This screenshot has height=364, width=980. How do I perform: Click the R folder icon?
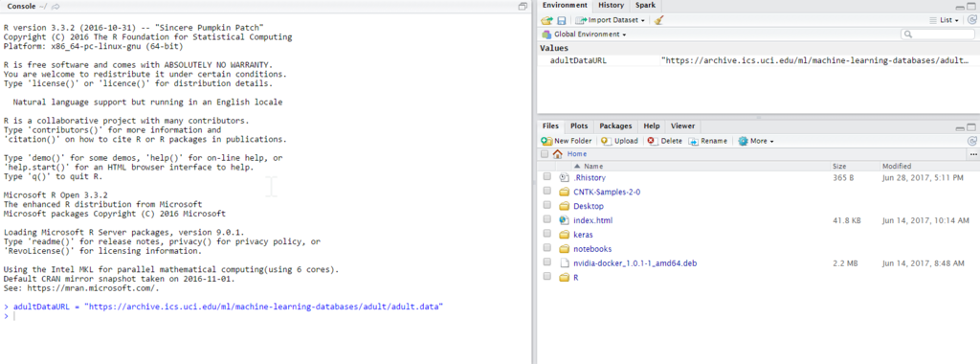564,278
